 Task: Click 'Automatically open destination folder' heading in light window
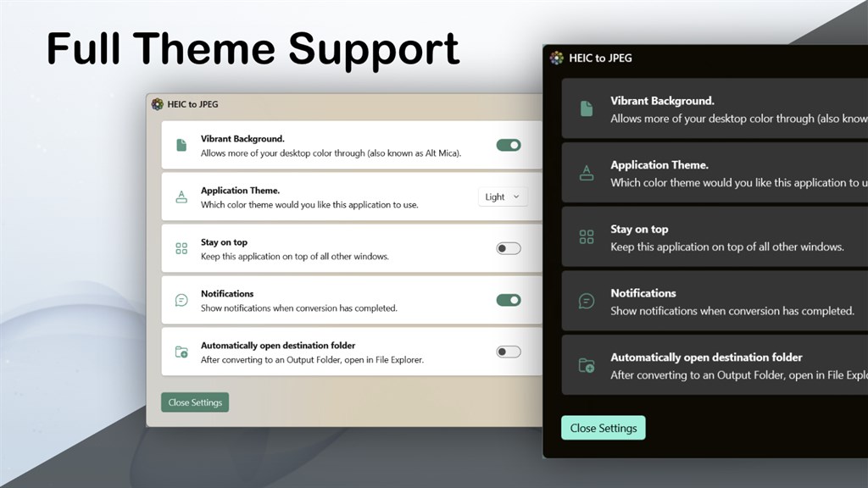click(278, 346)
